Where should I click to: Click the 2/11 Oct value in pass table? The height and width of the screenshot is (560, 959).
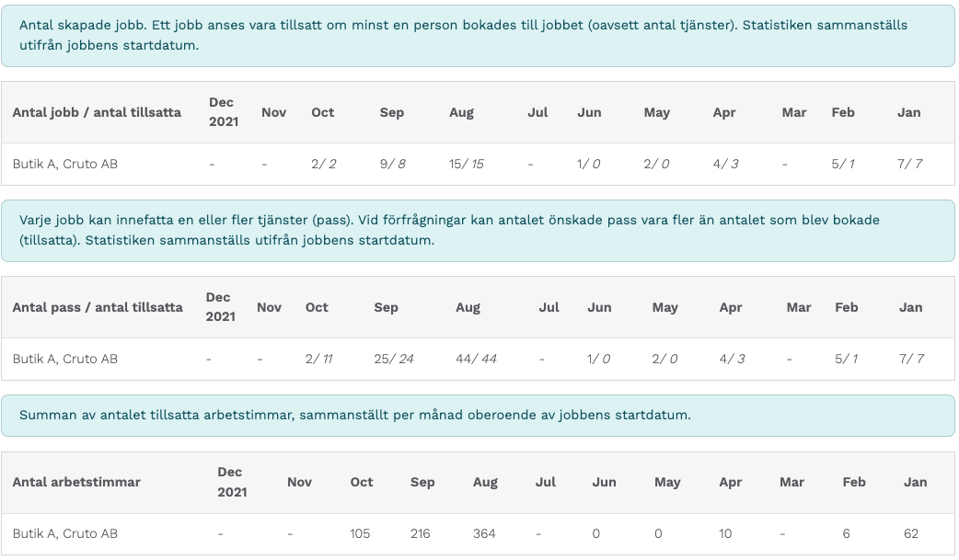pyautogui.click(x=318, y=359)
